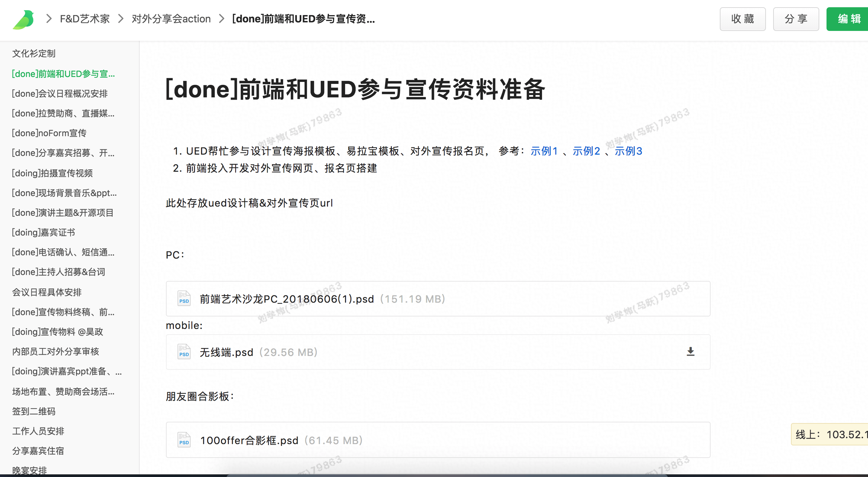This screenshot has height=477, width=868.
Task: Click the page title heading
Action: [355, 89]
